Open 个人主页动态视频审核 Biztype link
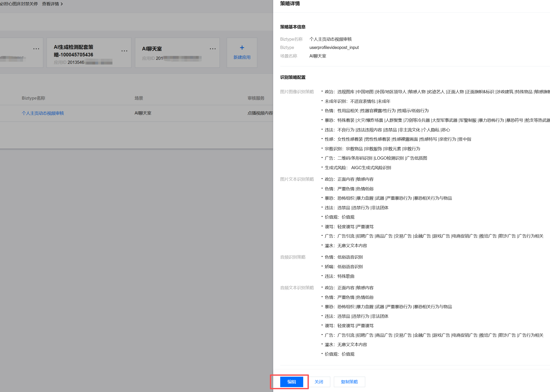The height and width of the screenshot is (392, 550). [43, 113]
